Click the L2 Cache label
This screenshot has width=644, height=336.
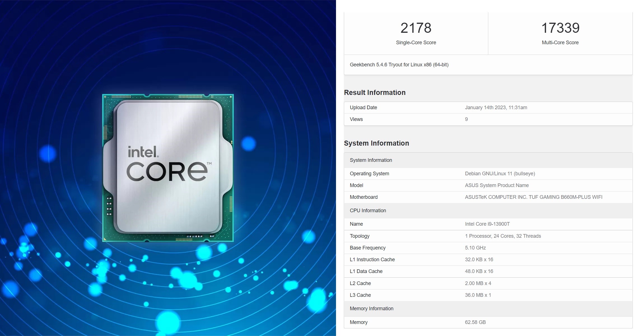360,283
